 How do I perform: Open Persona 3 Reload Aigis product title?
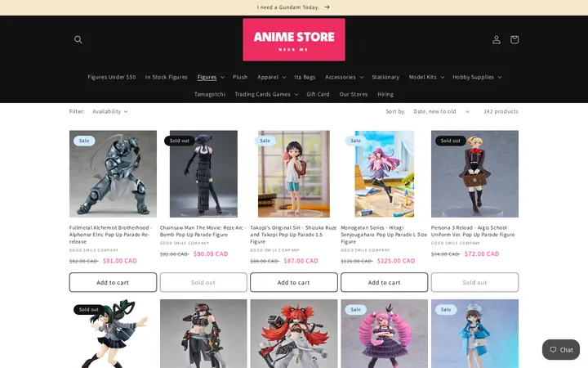[x=473, y=231]
